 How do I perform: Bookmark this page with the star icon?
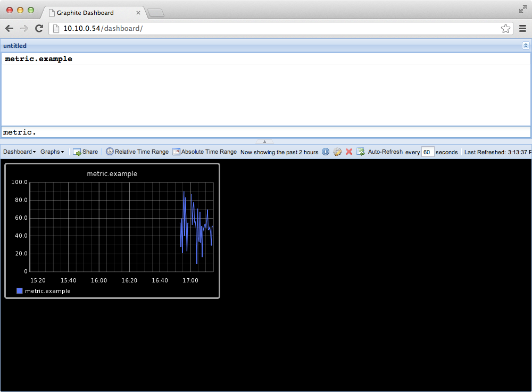click(x=505, y=29)
